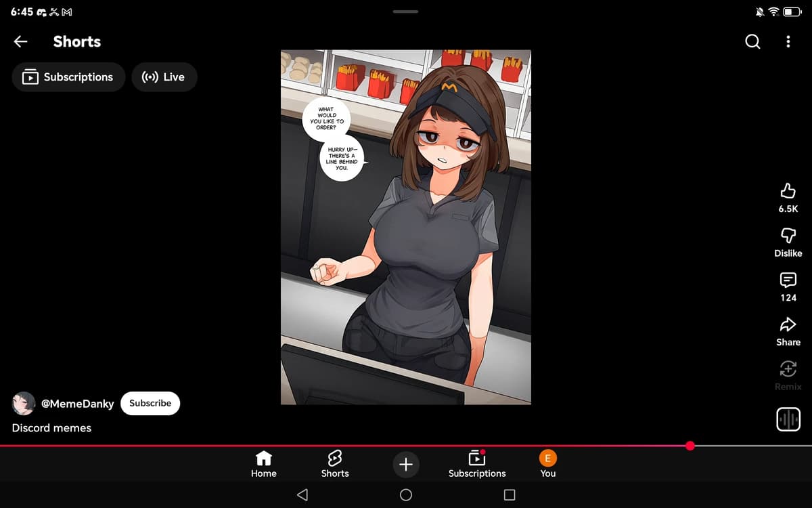Tap the muted notifications bell icon
Screen dimensions: 812x508
[759, 12]
